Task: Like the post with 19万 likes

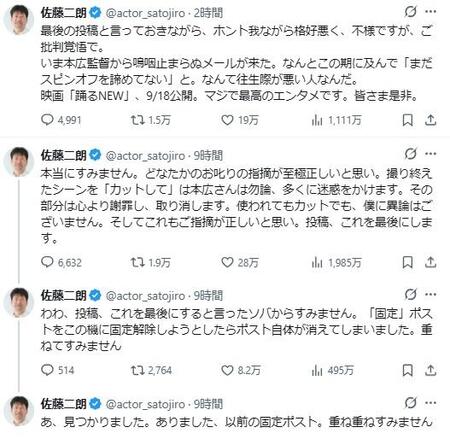Action: point(227,120)
